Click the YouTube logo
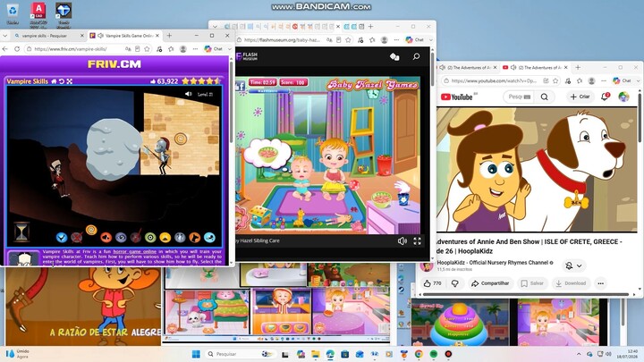Viewport: 644px width, 362px height. [x=457, y=97]
